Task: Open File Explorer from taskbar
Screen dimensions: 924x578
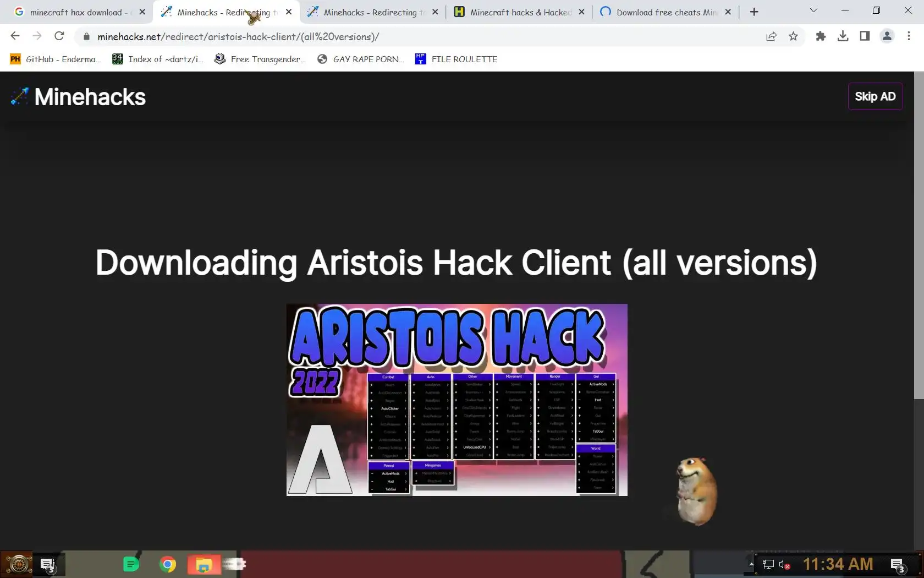Action: tap(204, 564)
